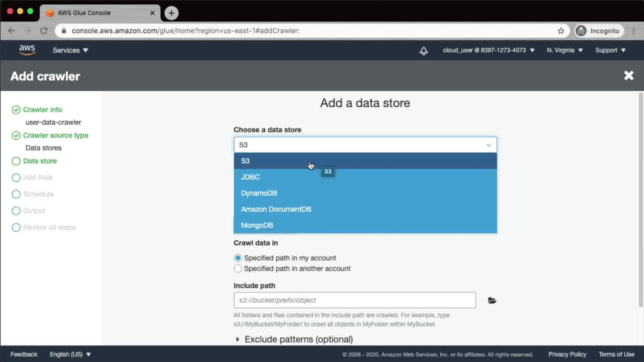Choose JDBC from the data store list
Viewport: 644px width, 362px height.
[x=250, y=177]
